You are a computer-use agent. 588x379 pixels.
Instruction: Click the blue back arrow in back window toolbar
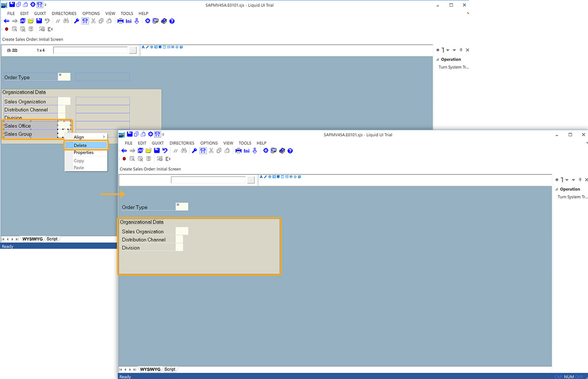[x=6, y=21]
